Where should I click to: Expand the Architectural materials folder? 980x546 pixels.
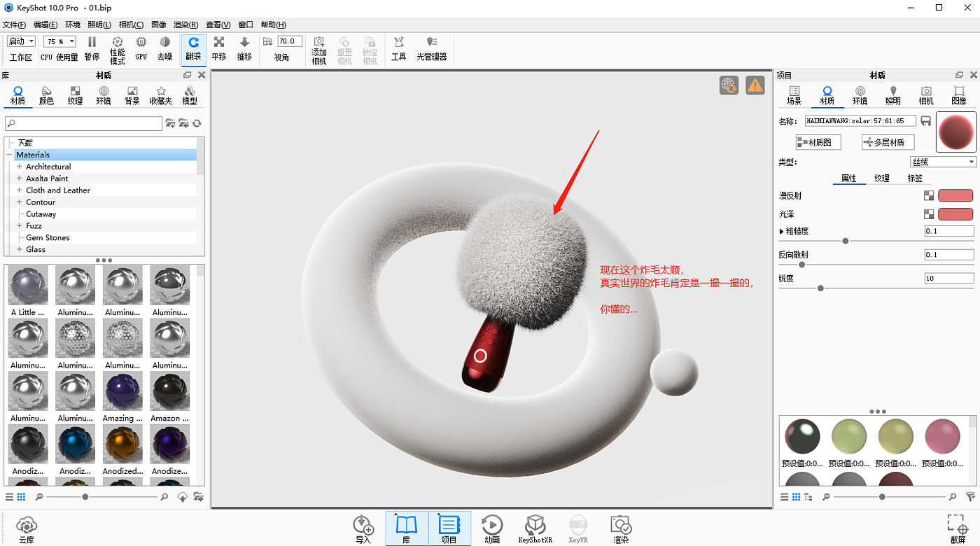(x=20, y=167)
